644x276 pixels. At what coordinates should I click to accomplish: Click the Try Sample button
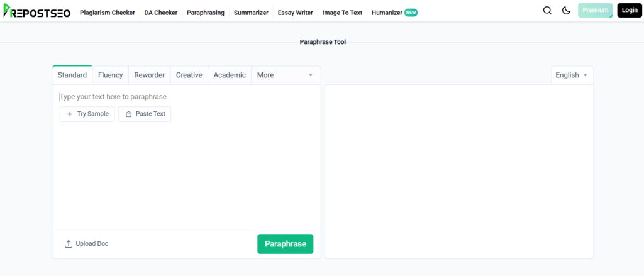point(87,114)
